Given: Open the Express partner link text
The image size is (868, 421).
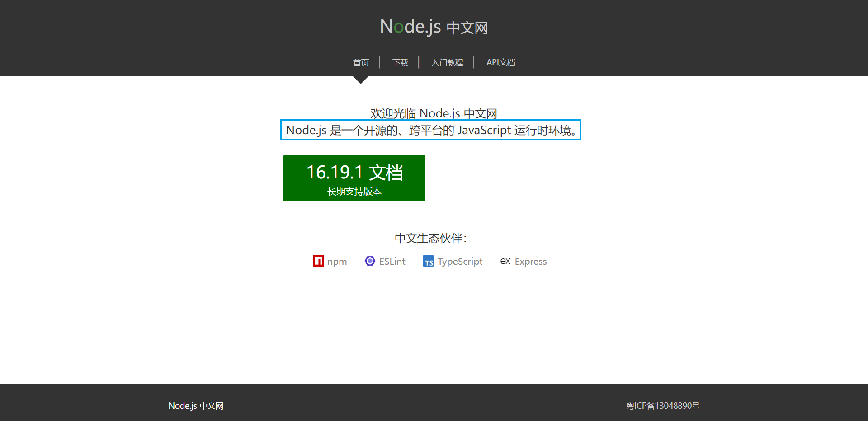Looking at the screenshot, I should pyautogui.click(x=530, y=262).
